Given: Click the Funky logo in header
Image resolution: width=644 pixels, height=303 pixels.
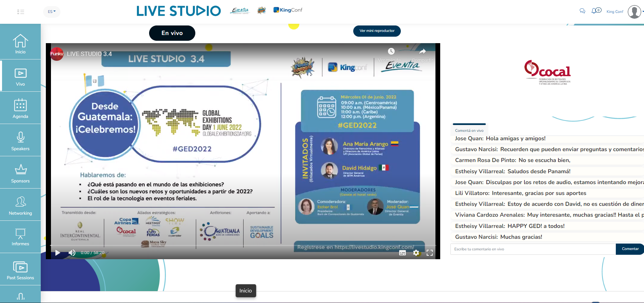Looking at the screenshot, I should tap(262, 11).
